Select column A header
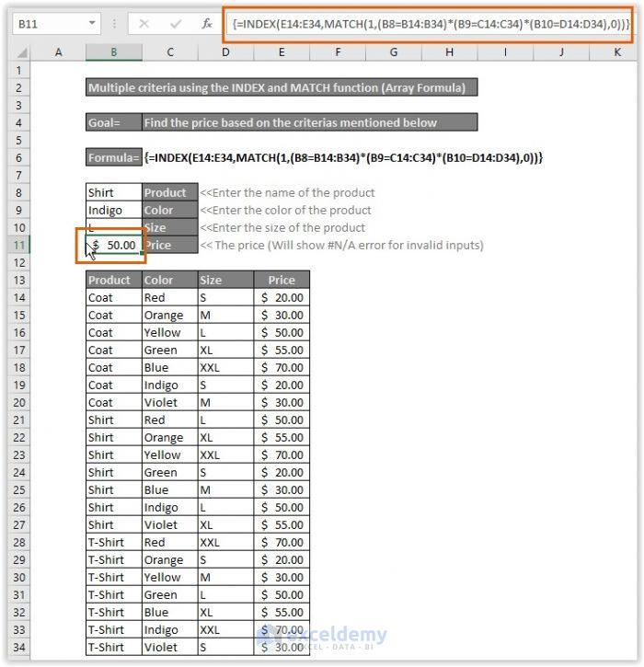This screenshot has height=667, width=644. tap(58, 52)
